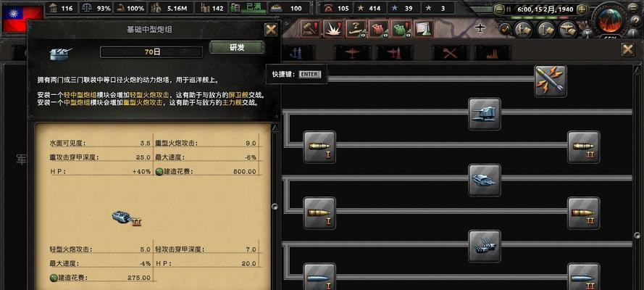
Task: Click the 研发 research button
Action: (237, 47)
